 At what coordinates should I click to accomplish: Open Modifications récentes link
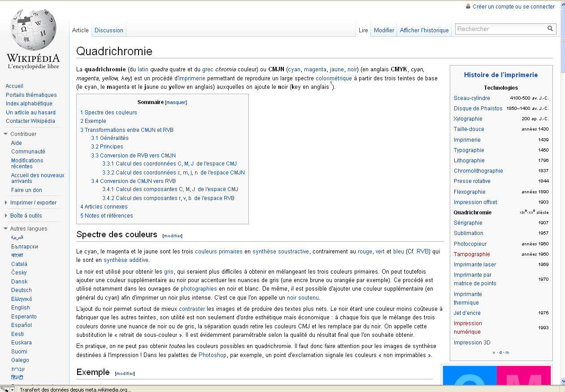[27, 163]
